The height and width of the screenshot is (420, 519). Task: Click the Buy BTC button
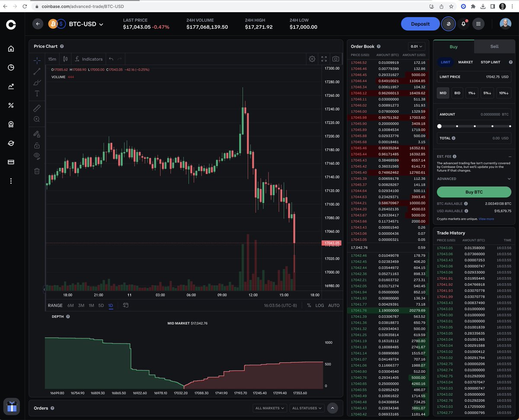(x=474, y=192)
